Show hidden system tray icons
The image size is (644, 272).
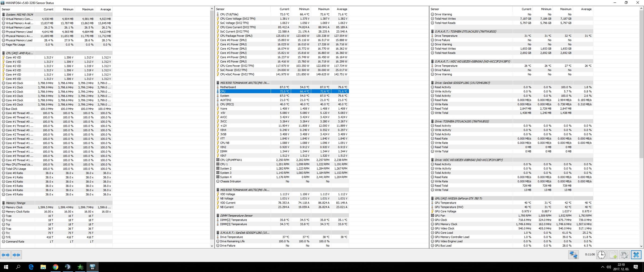(603, 267)
